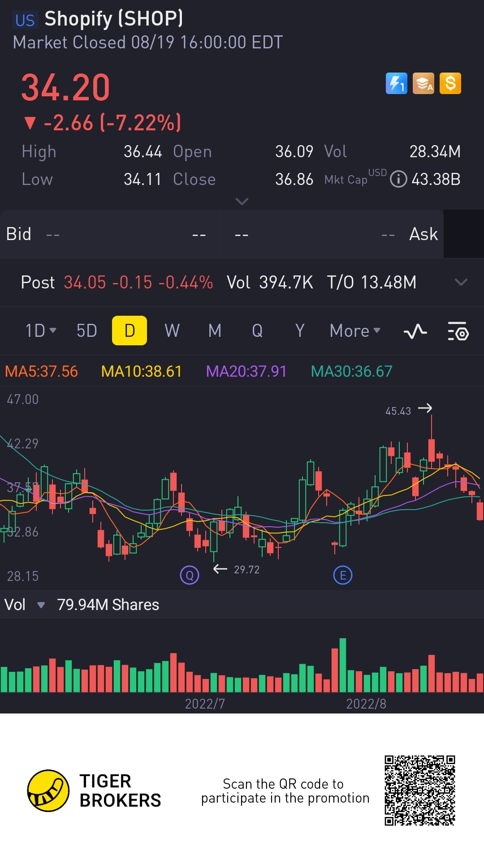The width and height of the screenshot is (484, 868).
Task: Expand the post-market row chevron
Action: click(461, 282)
